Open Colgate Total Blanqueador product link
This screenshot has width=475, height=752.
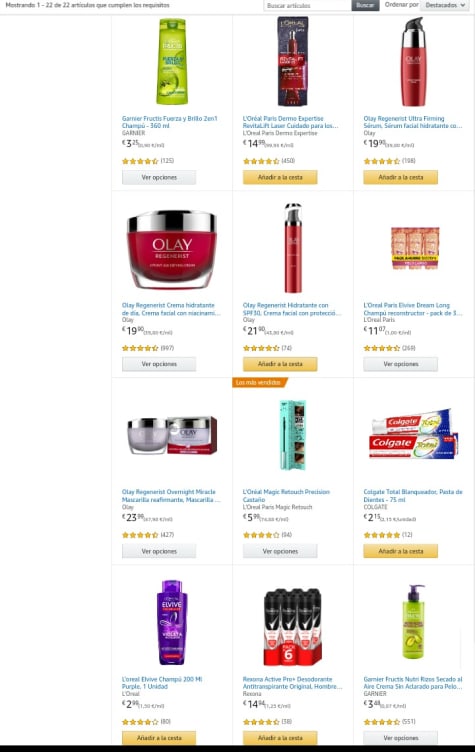coord(413,495)
